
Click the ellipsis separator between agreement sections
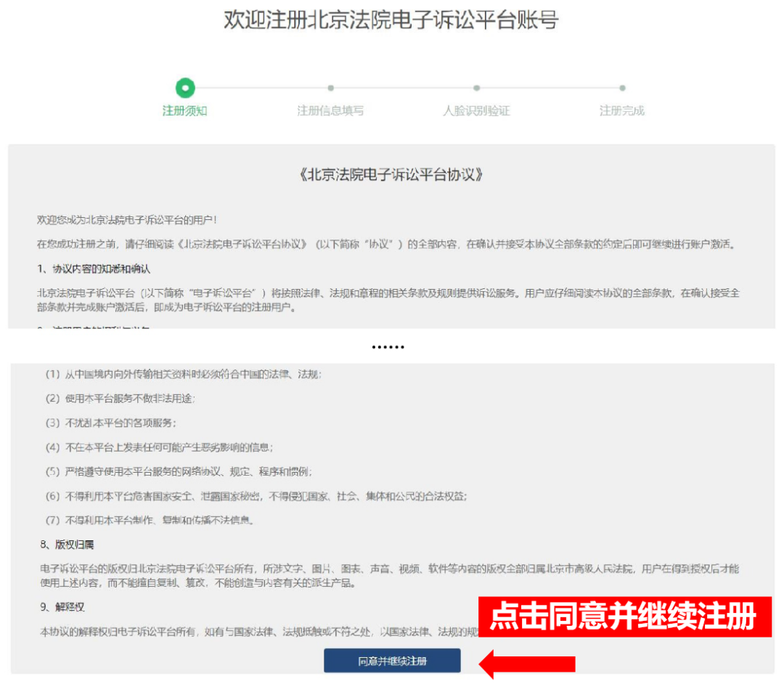388,346
